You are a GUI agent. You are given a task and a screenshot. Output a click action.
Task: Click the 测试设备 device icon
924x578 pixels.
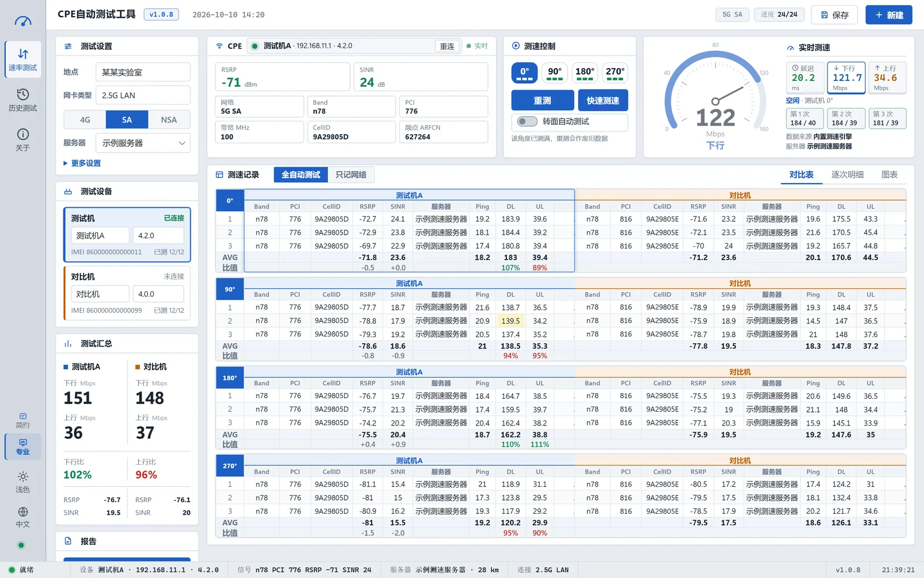pyautogui.click(x=68, y=191)
